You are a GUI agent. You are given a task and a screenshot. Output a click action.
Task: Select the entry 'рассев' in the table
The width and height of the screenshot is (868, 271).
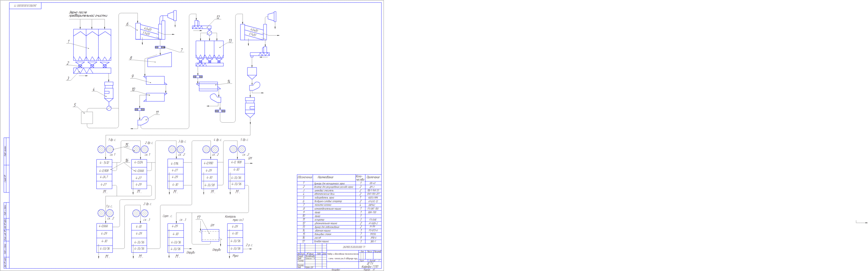click(318, 238)
